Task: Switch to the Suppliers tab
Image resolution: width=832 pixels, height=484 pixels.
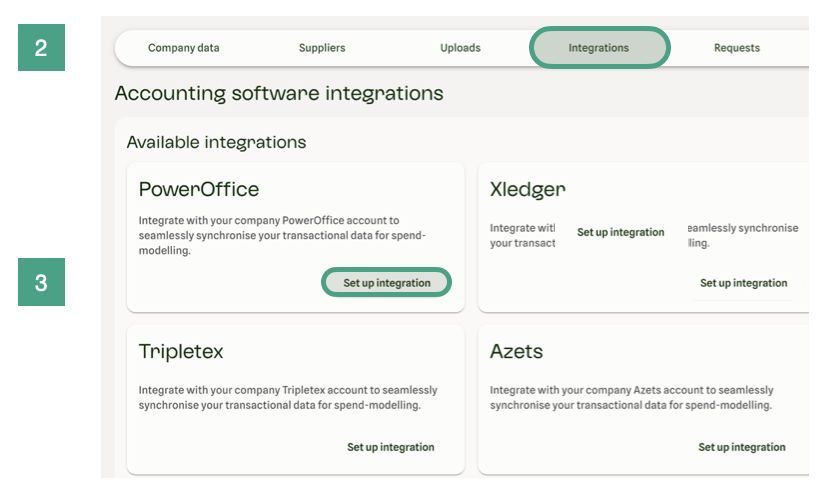Action: [322, 48]
